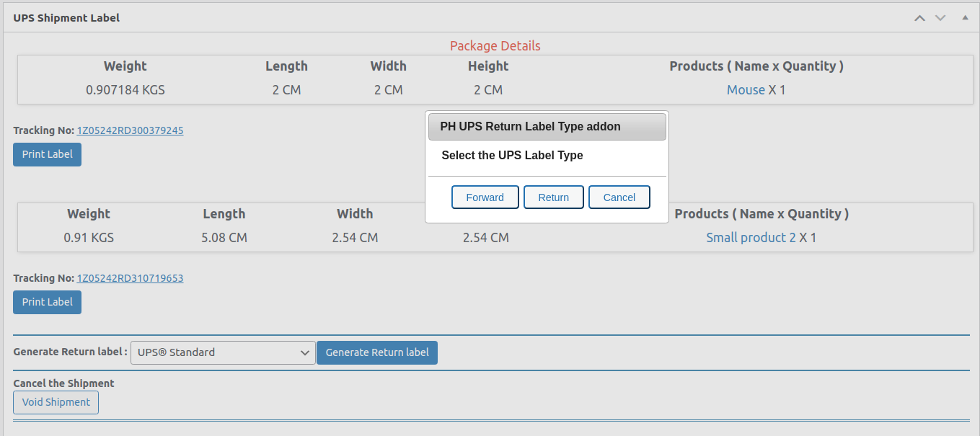Open the Small product 2 link
The height and width of the screenshot is (436, 980).
coord(751,238)
